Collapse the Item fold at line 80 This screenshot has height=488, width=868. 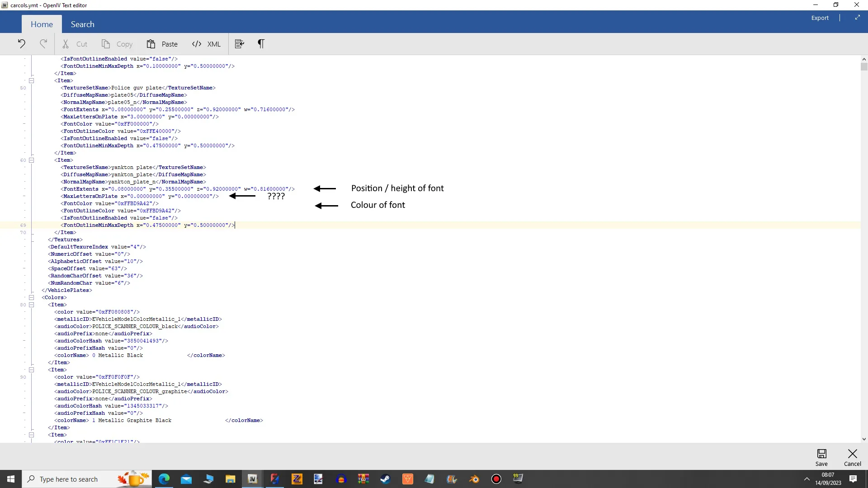point(32,305)
